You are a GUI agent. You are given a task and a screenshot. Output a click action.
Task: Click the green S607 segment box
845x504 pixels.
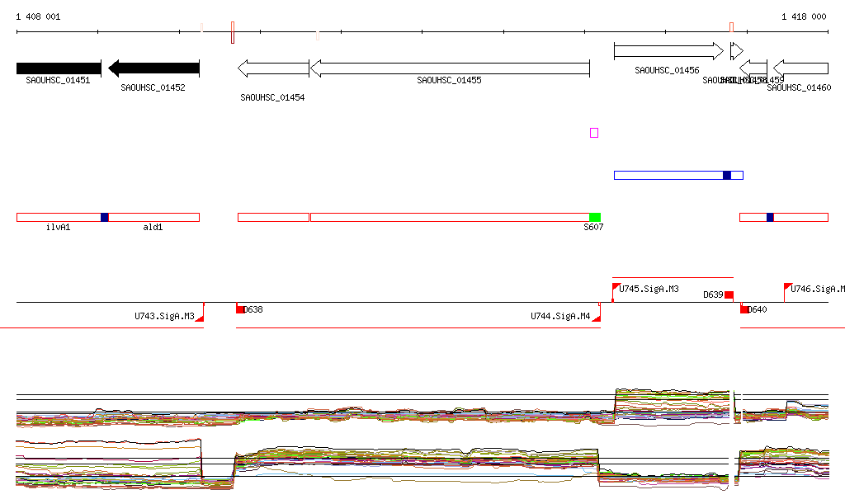595,218
